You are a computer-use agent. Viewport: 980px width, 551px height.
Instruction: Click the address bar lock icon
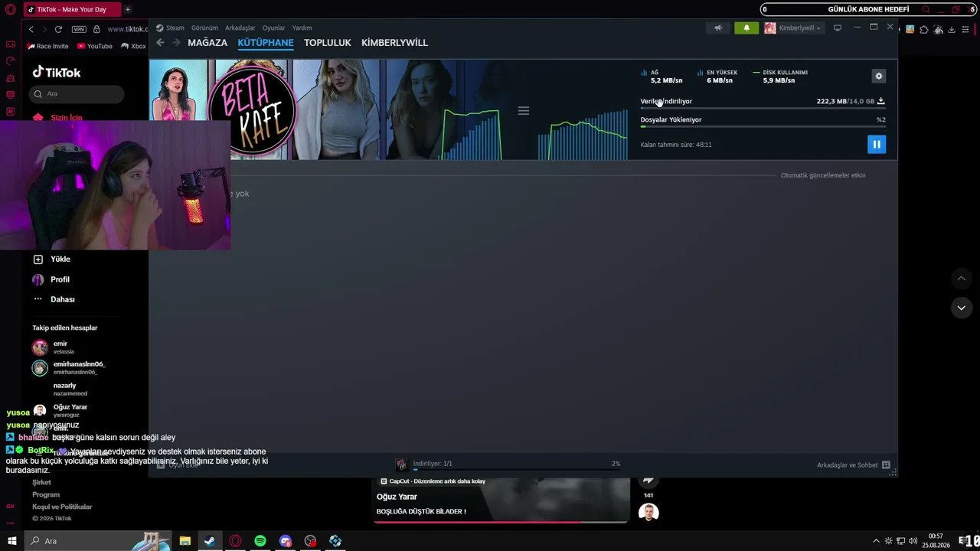[x=96, y=29]
